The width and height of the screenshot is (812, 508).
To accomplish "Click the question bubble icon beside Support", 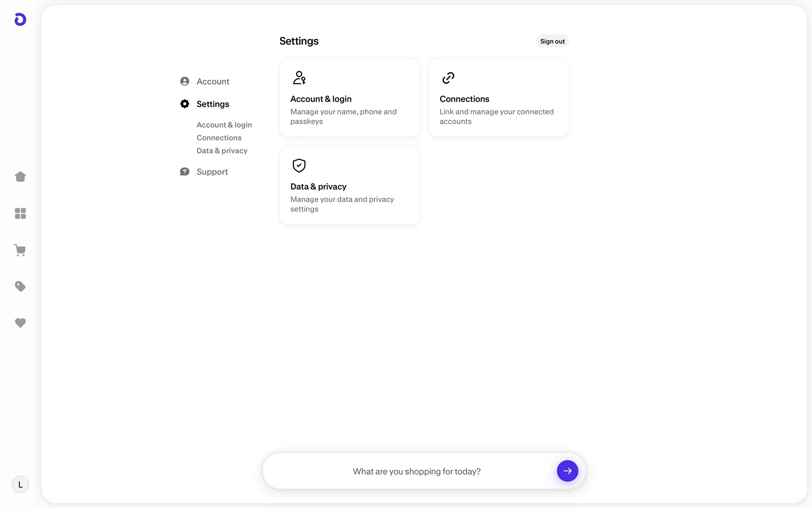I will (x=185, y=171).
